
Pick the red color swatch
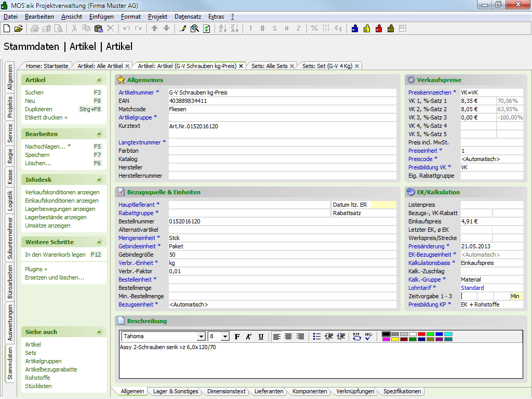coord(421,334)
